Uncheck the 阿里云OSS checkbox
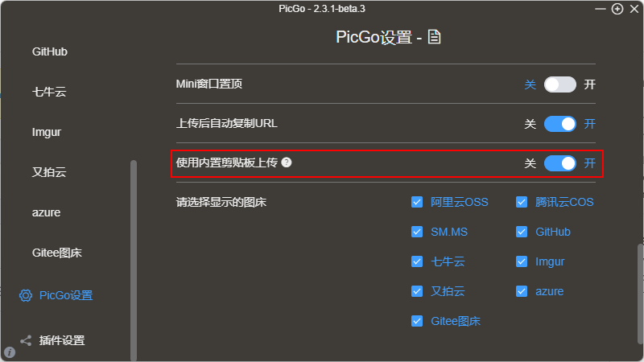Screen dimensions: 644x362 click(x=417, y=202)
